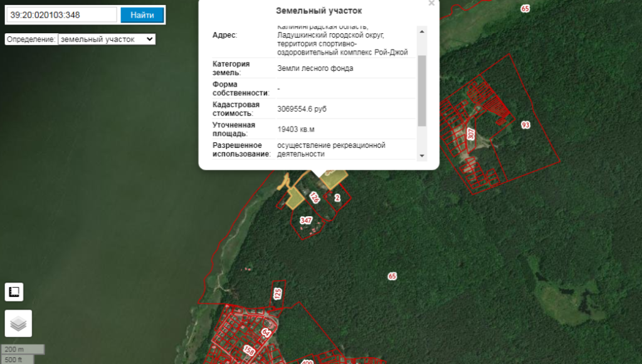Select parcel marker 158 on map
The image size is (642, 364).
(249, 351)
